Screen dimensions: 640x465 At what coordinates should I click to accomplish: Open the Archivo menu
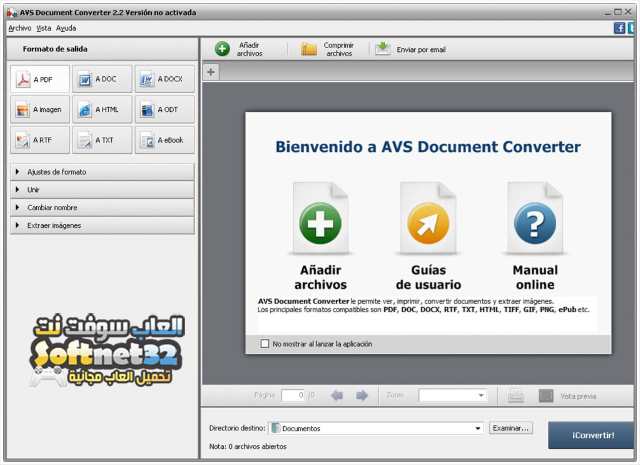(20, 28)
